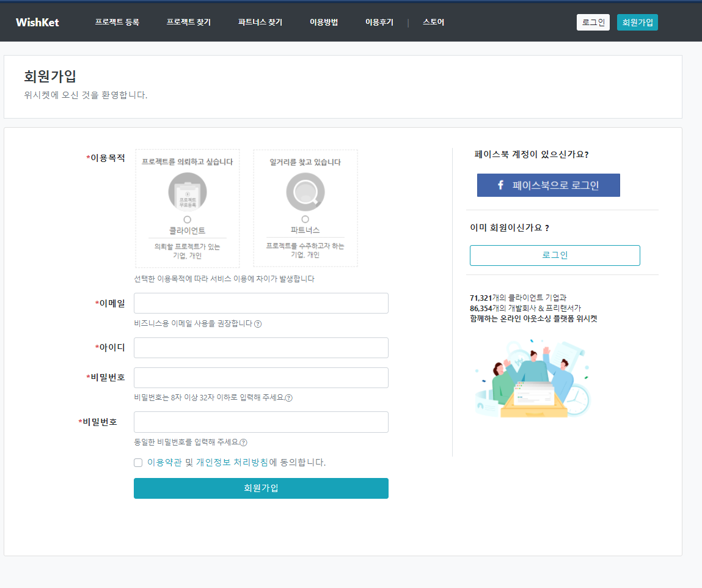Open 이용방법 menu
Screen dimensions: 702x588
[324, 22]
